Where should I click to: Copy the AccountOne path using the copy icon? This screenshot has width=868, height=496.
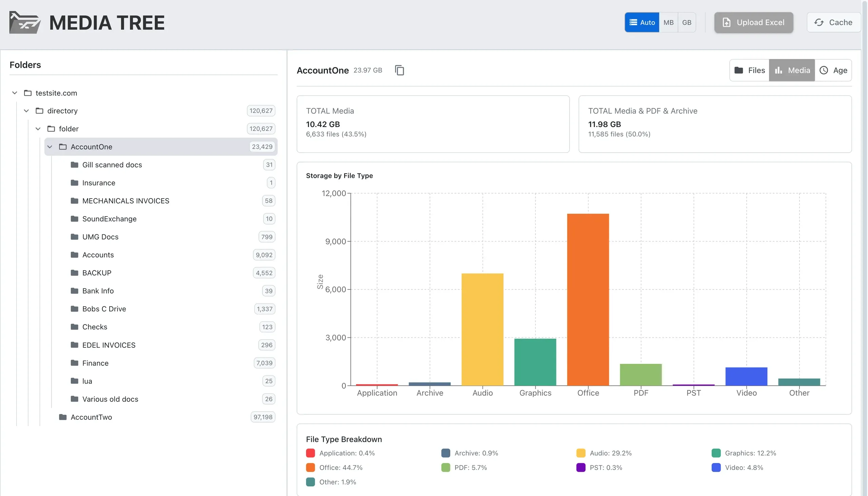pyautogui.click(x=399, y=70)
